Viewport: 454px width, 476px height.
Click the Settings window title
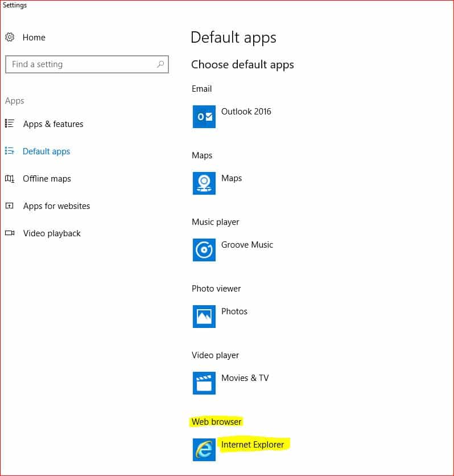click(x=15, y=5)
